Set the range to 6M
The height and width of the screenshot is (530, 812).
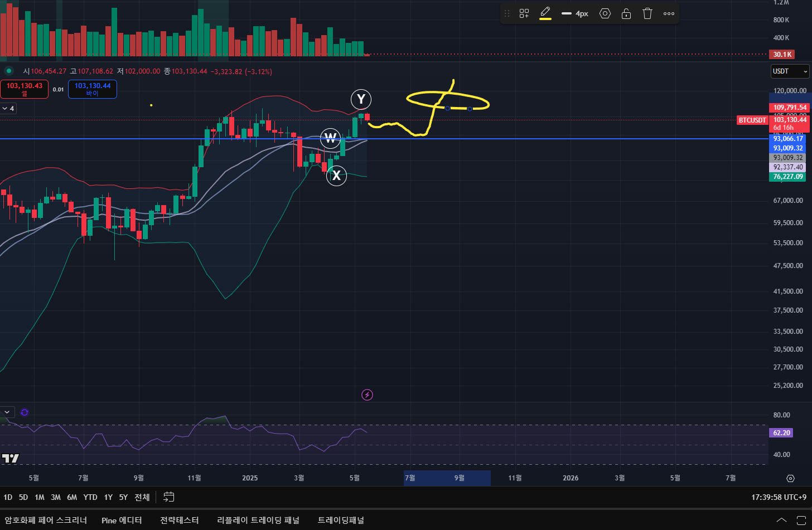click(x=72, y=497)
